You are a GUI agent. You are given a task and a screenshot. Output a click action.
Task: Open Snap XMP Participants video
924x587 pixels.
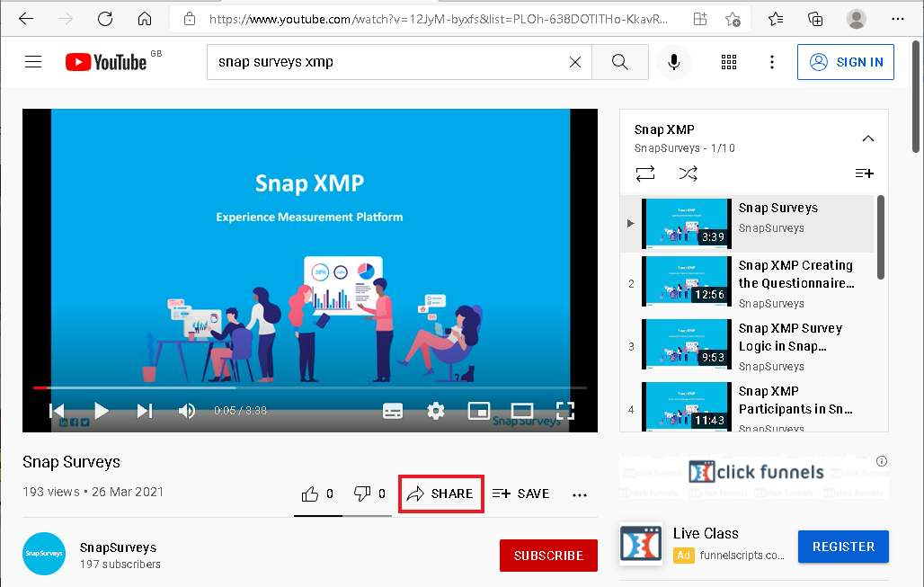pyautogui.click(x=747, y=406)
